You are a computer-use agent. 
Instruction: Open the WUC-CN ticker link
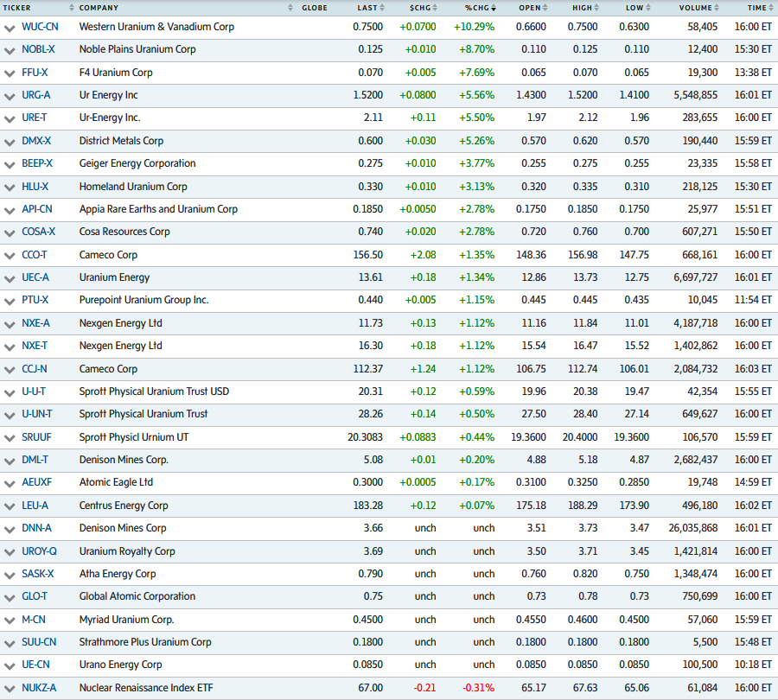(40, 27)
